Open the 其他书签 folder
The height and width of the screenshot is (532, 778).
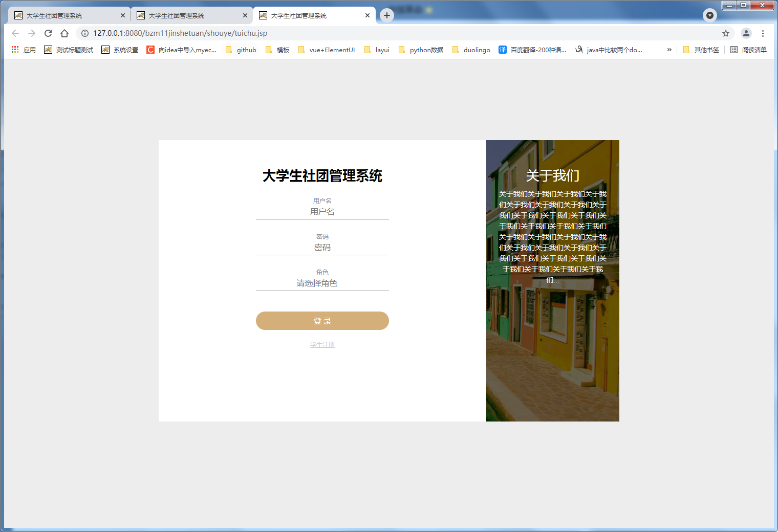click(x=701, y=50)
